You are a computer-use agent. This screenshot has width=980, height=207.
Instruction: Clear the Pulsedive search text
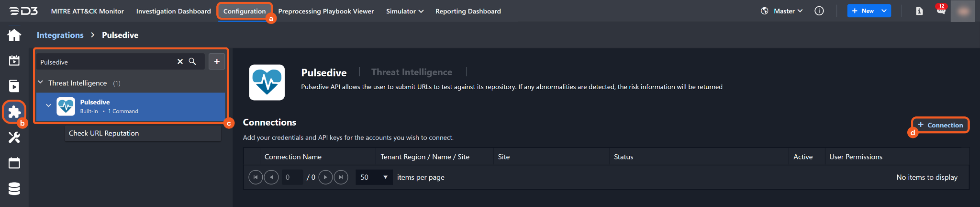click(180, 61)
